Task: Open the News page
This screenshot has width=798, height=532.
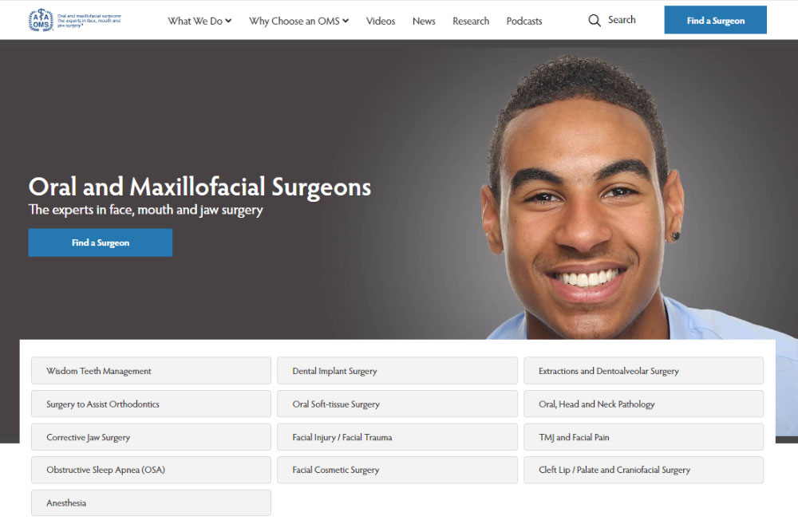Action: click(x=424, y=21)
